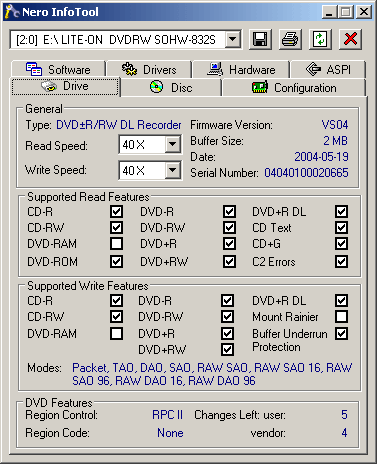Image resolution: width=377 pixels, height=464 pixels.
Task: Open the Software tab
Action: [x=59, y=69]
